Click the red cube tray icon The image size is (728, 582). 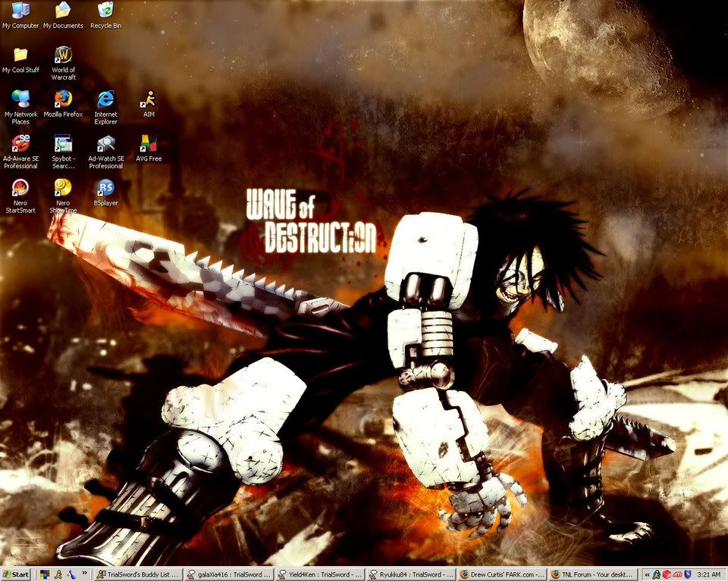667,574
